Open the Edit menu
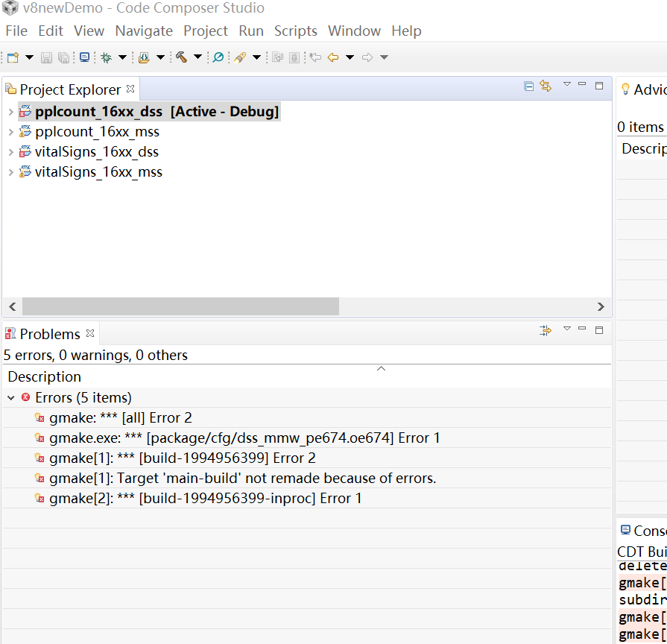The width and height of the screenshot is (667, 644). [x=51, y=31]
